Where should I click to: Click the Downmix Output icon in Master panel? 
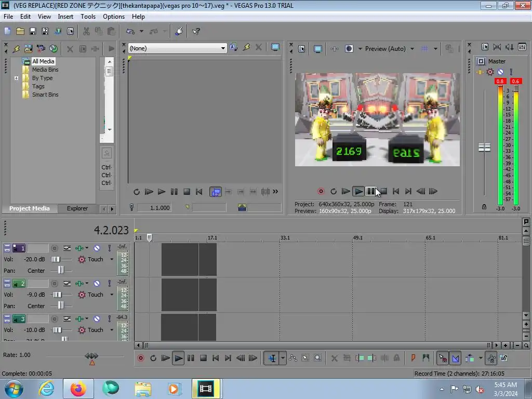[497, 47]
